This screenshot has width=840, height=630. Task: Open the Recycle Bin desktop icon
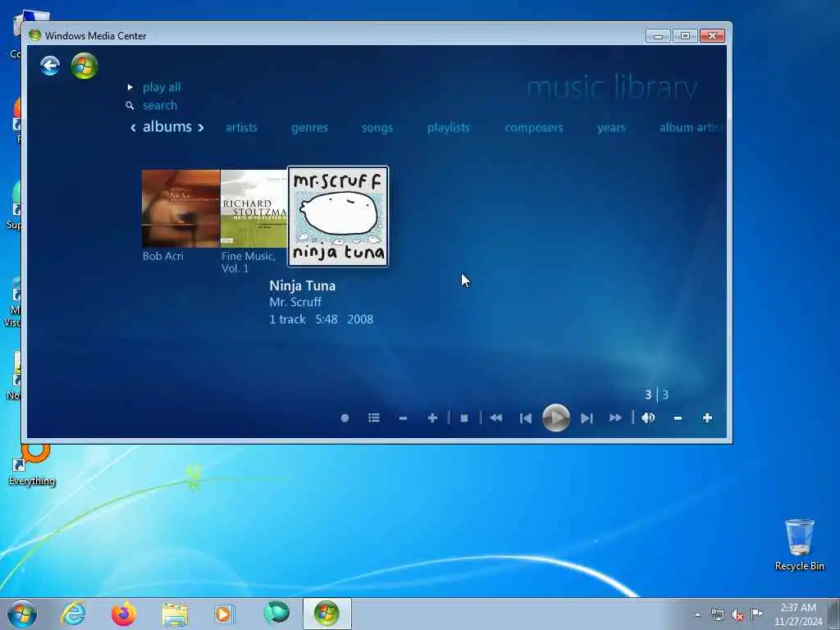(x=799, y=545)
